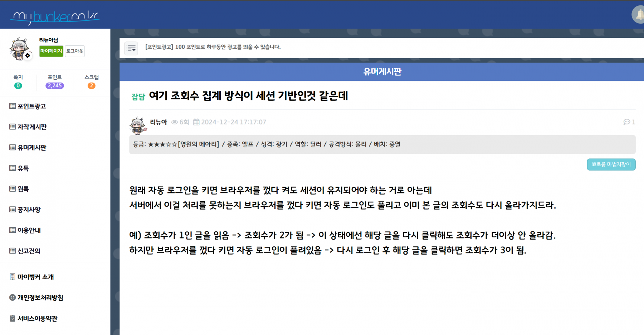Click the gear icon on profile avatar
This screenshot has width=644, height=335.
28,56
